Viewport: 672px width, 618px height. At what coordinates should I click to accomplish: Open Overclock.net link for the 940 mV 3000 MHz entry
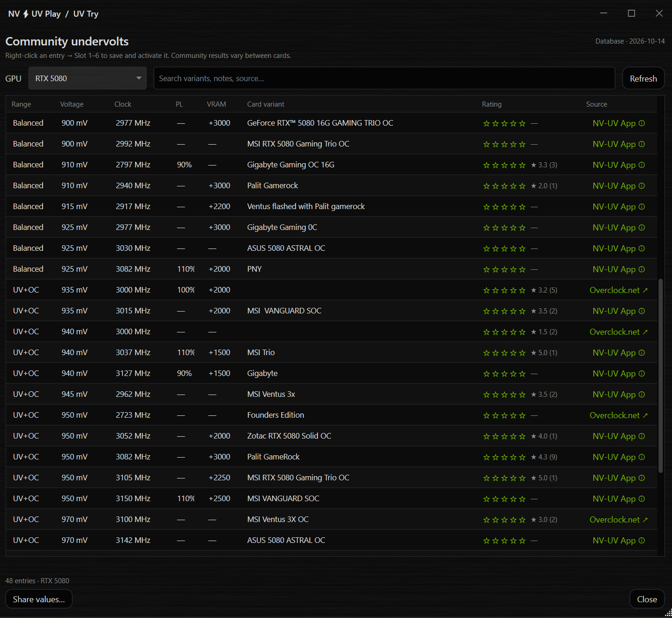click(x=619, y=331)
